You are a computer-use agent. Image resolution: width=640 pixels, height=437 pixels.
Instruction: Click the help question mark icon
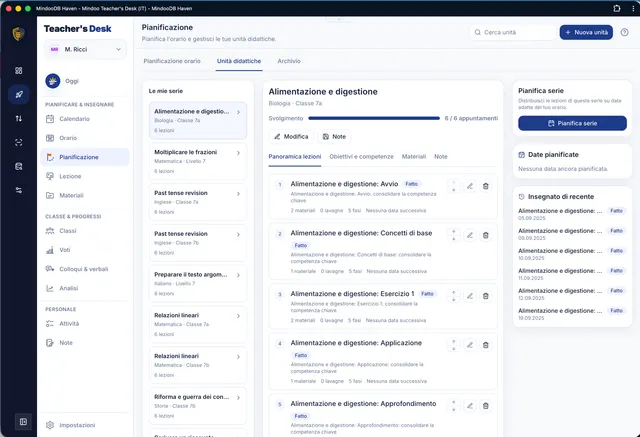[x=624, y=32]
